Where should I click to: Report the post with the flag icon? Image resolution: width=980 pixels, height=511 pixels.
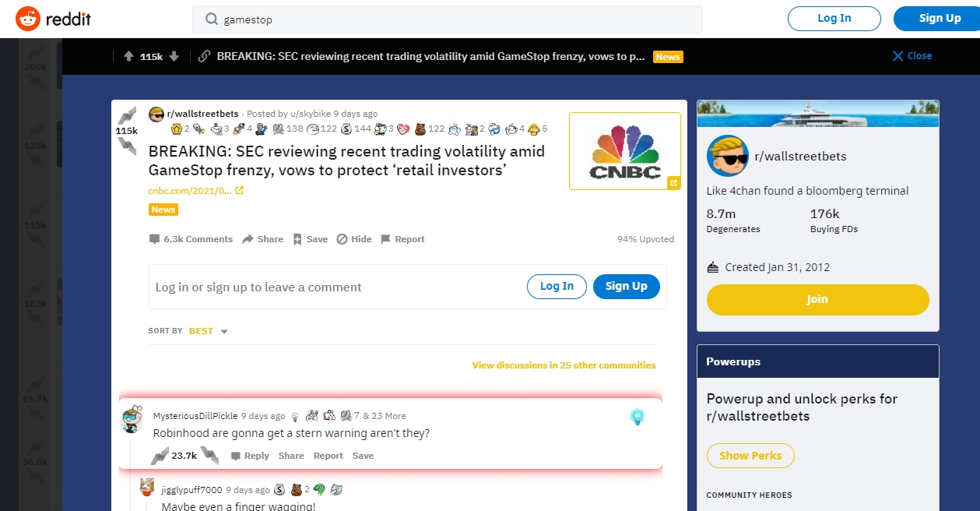tap(385, 239)
